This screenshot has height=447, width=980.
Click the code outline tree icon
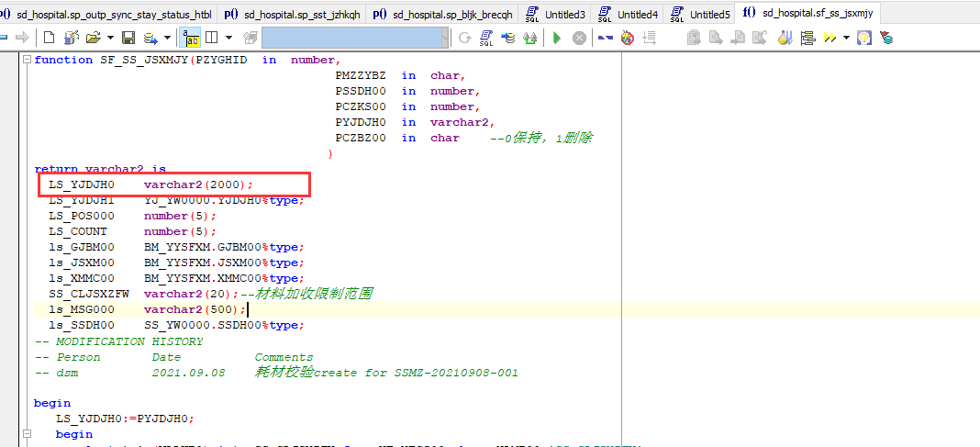[807, 39]
